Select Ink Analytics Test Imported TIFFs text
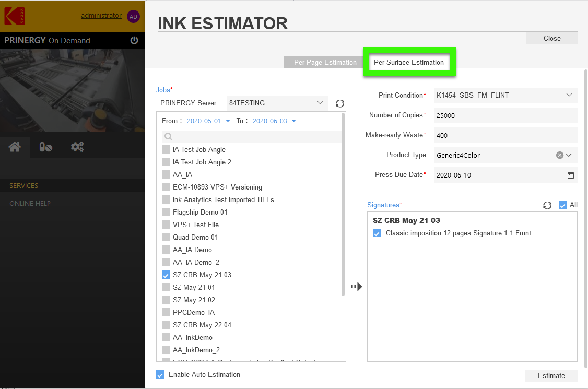 (x=223, y=199)
